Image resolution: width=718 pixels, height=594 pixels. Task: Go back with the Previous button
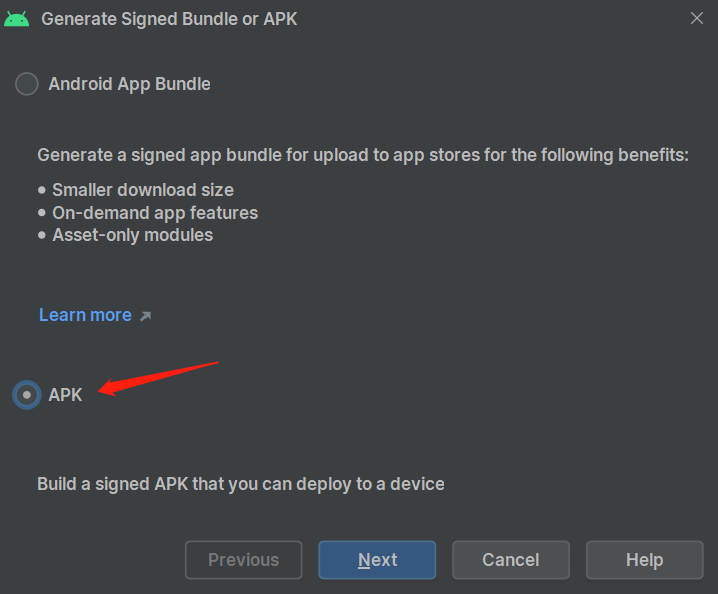(244, 560)
